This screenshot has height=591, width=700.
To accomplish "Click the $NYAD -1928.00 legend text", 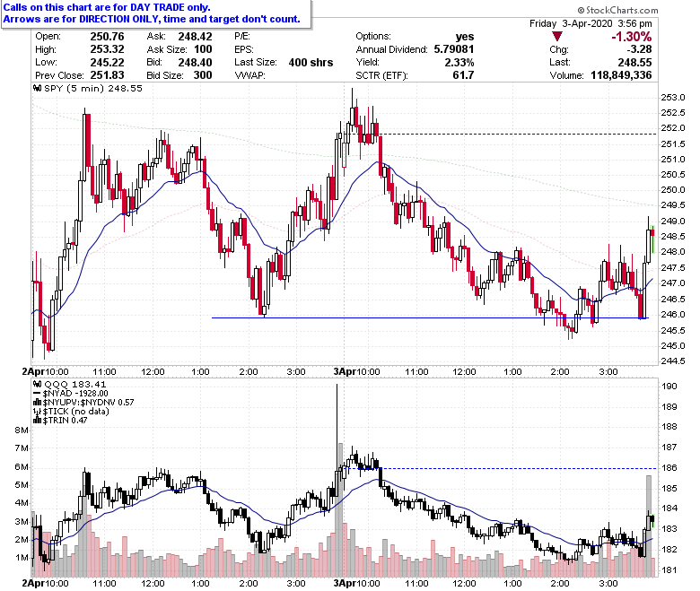I will 75,394.
